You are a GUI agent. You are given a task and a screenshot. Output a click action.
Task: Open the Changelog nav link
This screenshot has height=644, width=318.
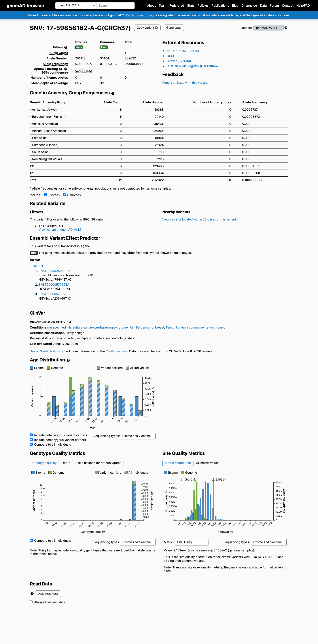[x=249, y=6]
